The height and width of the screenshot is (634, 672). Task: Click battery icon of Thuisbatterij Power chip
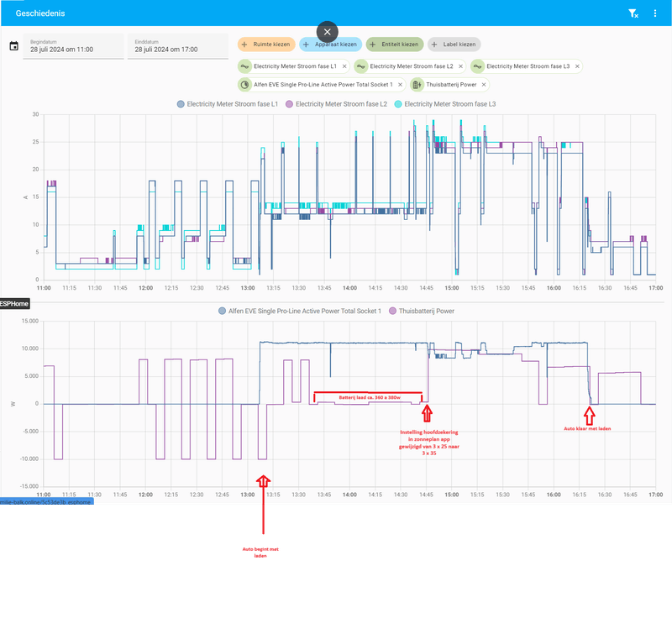pyautogui.click(x=417, y=85)
